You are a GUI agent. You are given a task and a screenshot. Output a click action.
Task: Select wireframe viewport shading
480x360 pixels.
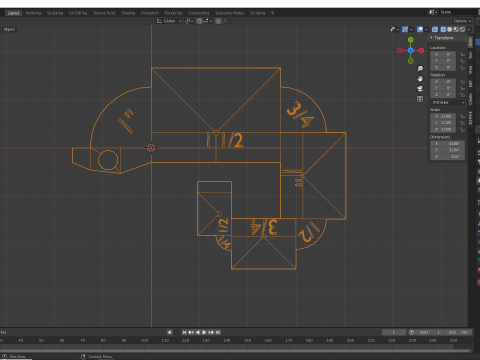coord(443,29)
